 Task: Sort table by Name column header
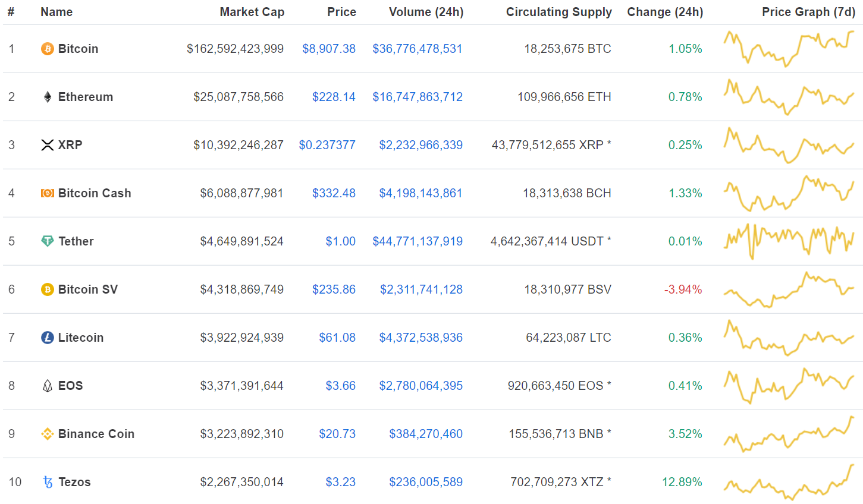[x=57, y=12]
